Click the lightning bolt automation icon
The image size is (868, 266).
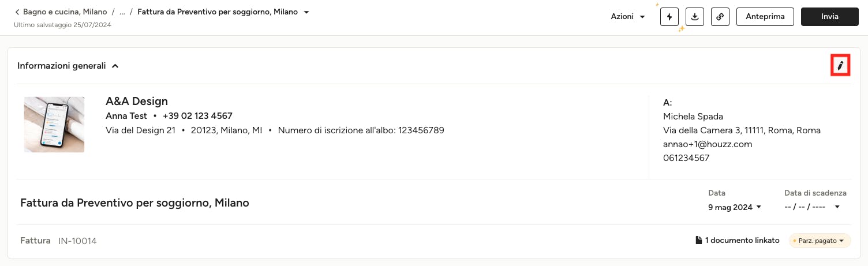pos(669,17)
